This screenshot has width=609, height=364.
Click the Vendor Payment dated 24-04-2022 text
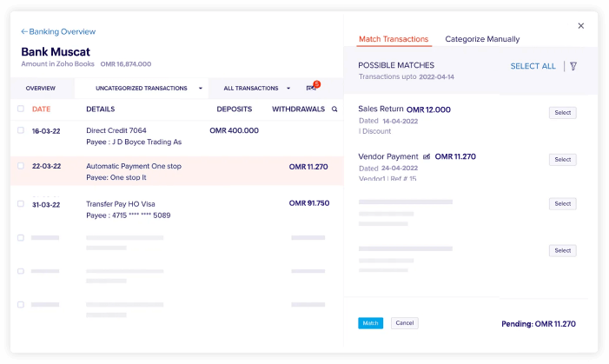pyautogui.click(x=388, y=169)
